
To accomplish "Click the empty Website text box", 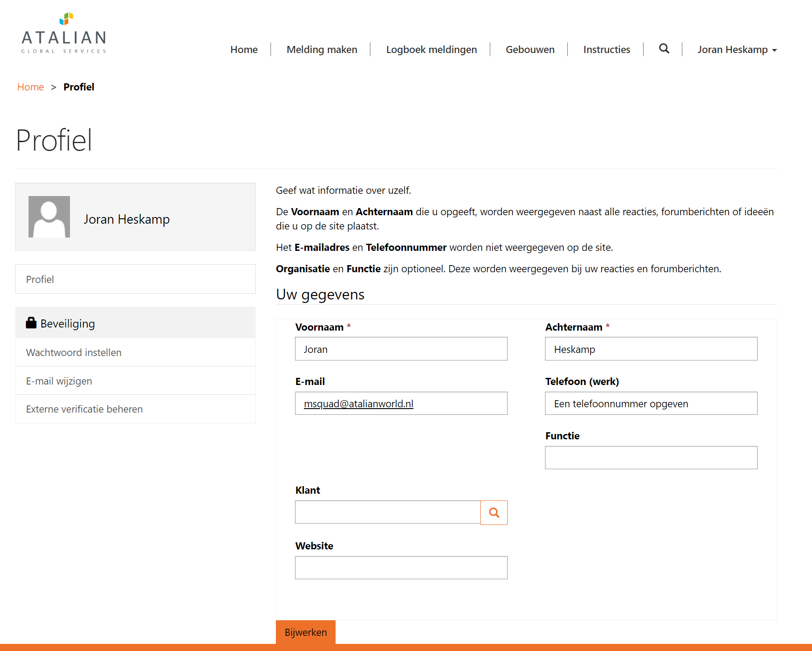I will pyautogui.click(x=401, y=568).
